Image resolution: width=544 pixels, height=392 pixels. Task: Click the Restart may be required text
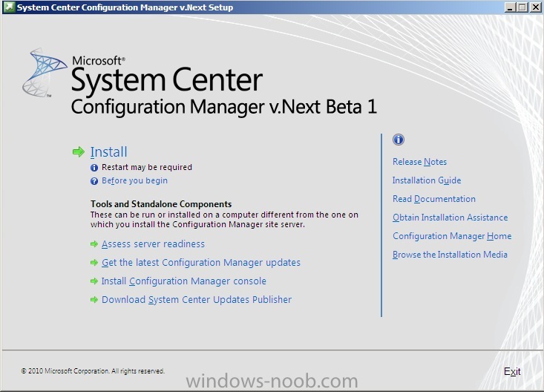pos(146,167)
